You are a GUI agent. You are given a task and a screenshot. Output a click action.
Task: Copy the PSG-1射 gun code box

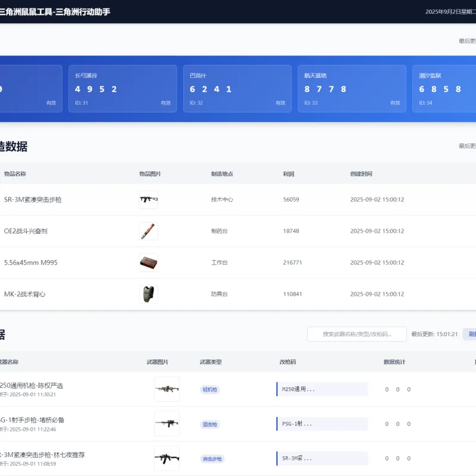(x=322, y=424)
